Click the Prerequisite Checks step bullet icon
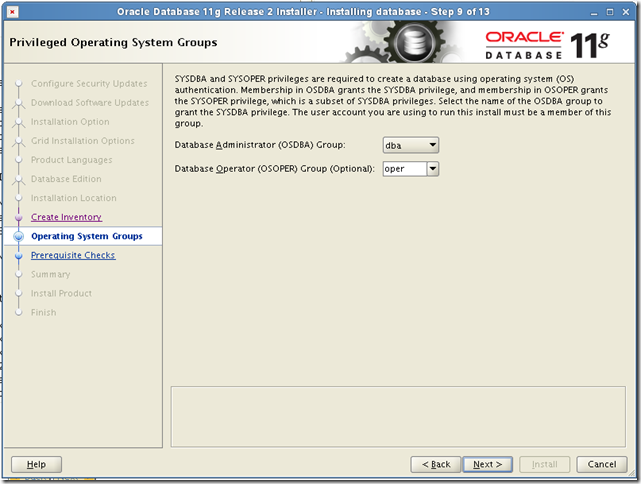 click(18, 255)
